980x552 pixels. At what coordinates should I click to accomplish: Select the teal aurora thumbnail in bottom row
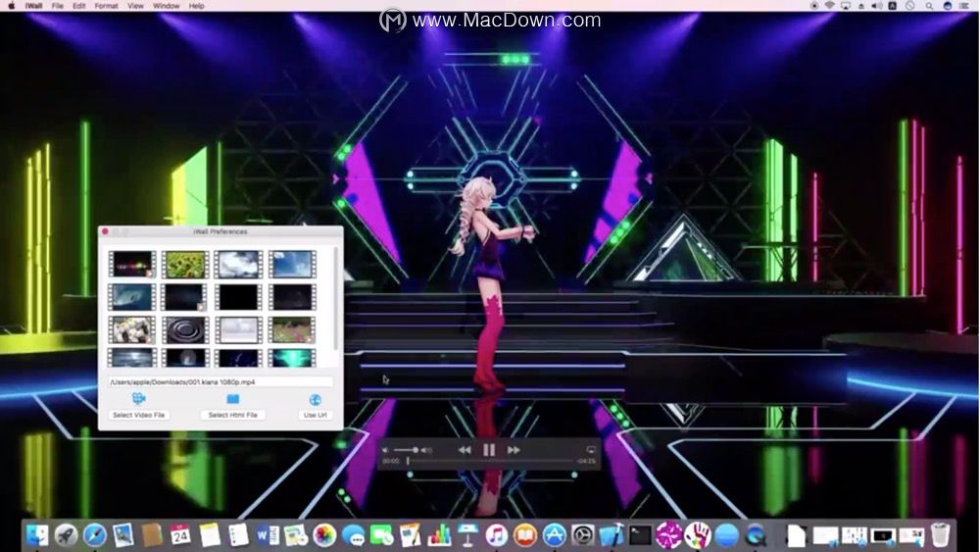(292, 358)
